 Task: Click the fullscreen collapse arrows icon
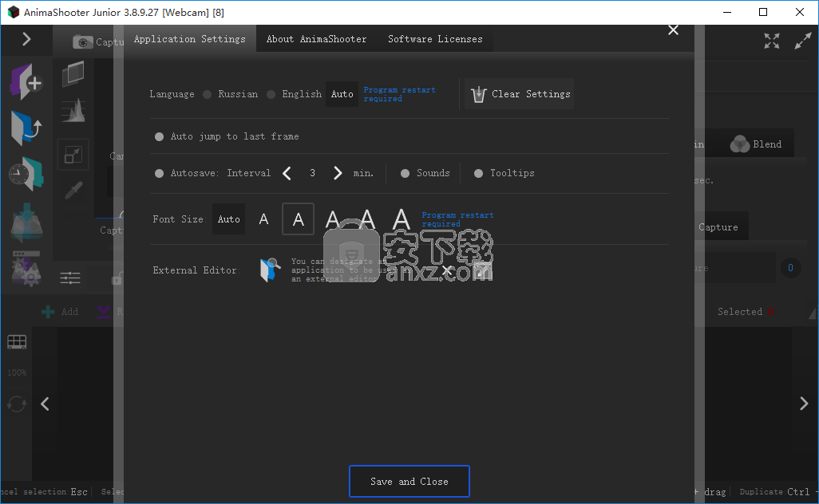click(772, 41)
